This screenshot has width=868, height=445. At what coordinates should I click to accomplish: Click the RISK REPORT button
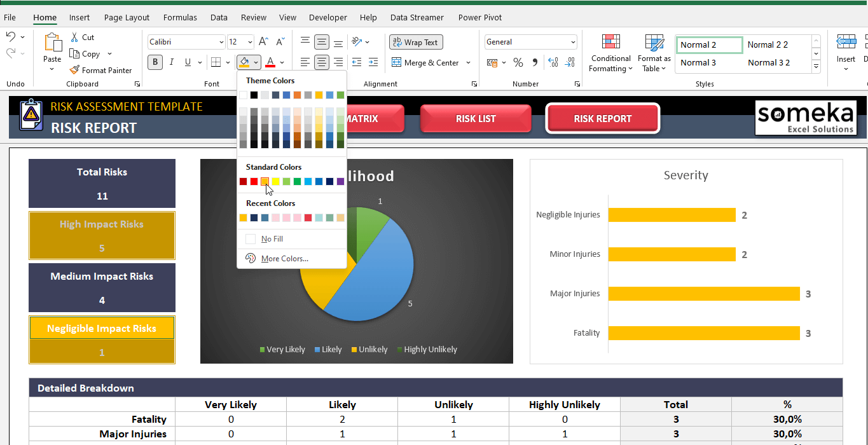tap(602, 118)
